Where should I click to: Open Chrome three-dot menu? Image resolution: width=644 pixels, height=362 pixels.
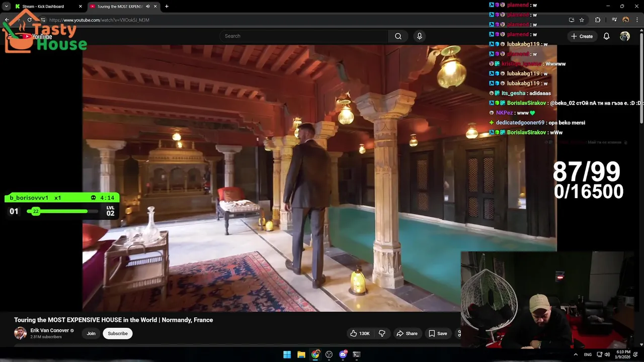click(637, 20)
